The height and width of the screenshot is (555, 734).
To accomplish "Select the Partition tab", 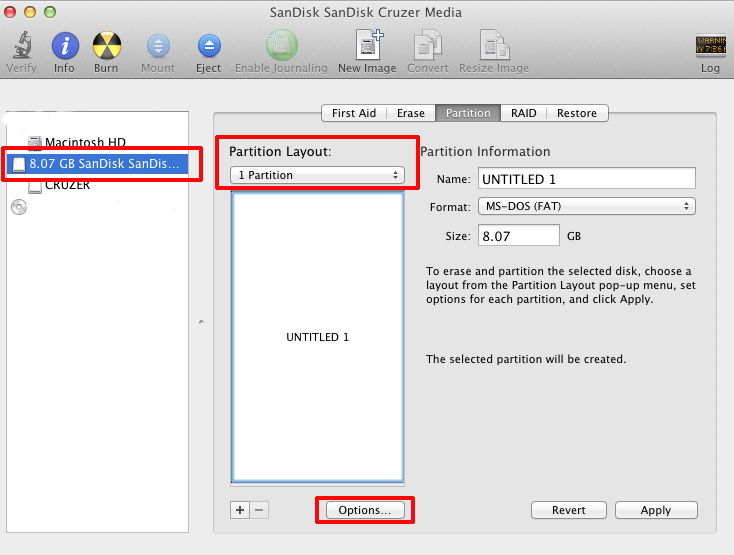I will click(x=468, y=113).
